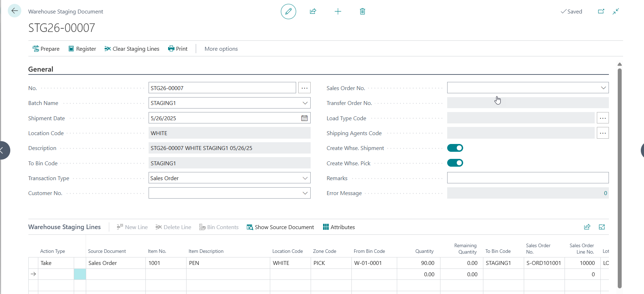
Task: Expand the Sales Order No. dropdown
Action: click(603, 88)
